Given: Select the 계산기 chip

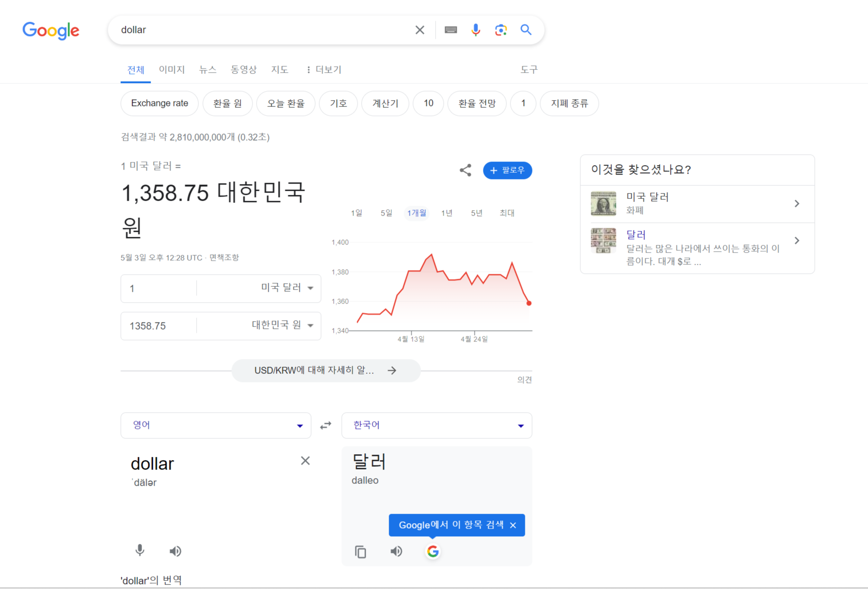Looking at the screenshot, I should [385, 103].
